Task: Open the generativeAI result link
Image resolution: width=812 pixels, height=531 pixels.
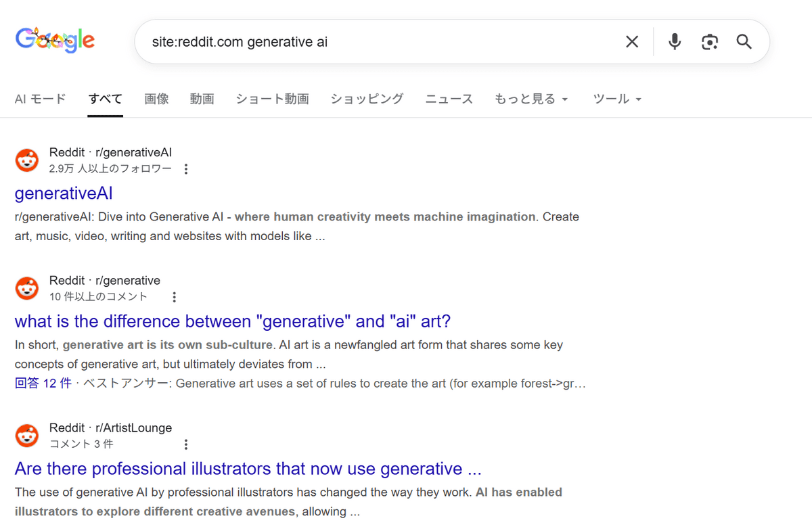Action: pyautogui.click(x=64, y=193)
